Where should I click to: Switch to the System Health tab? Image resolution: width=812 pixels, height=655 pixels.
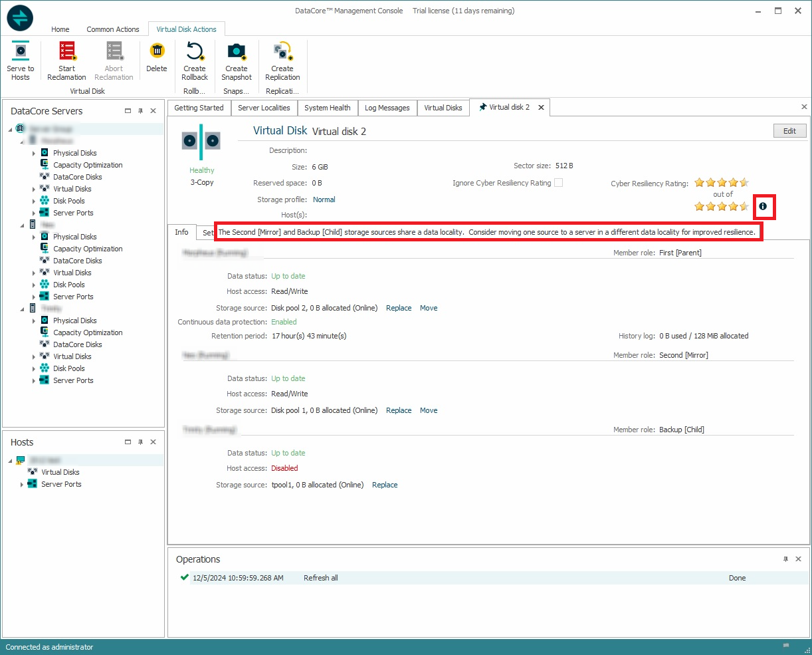pyautogui.click(x=327, y=108)
